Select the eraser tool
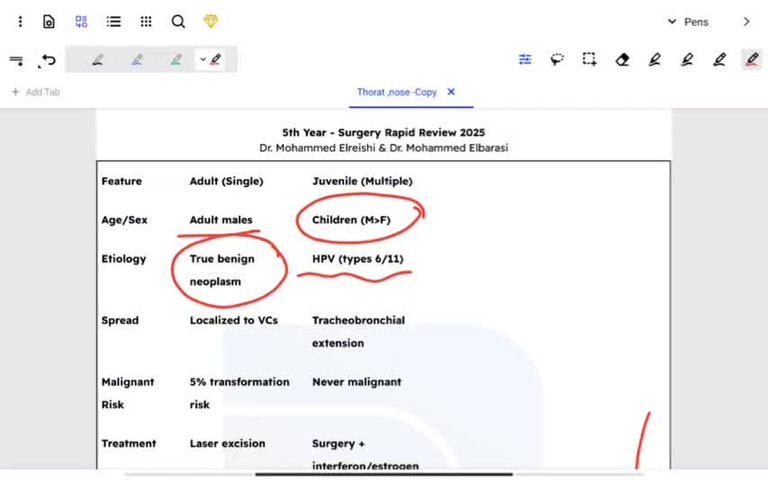Screen dimensions: 768x480 tap(622, 60)
